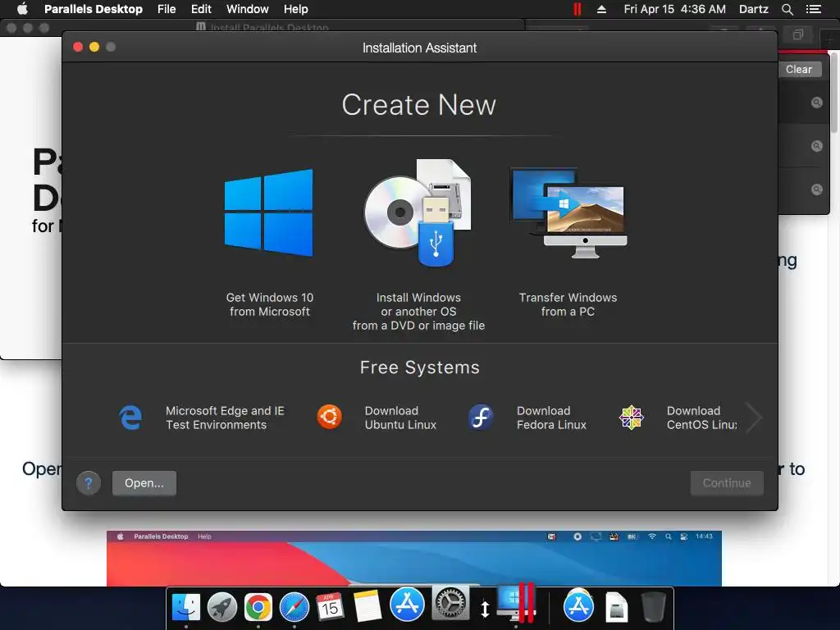Click the background window scrollbar
The width and height of the screenshot is (840, 630).
coord(834,91)
